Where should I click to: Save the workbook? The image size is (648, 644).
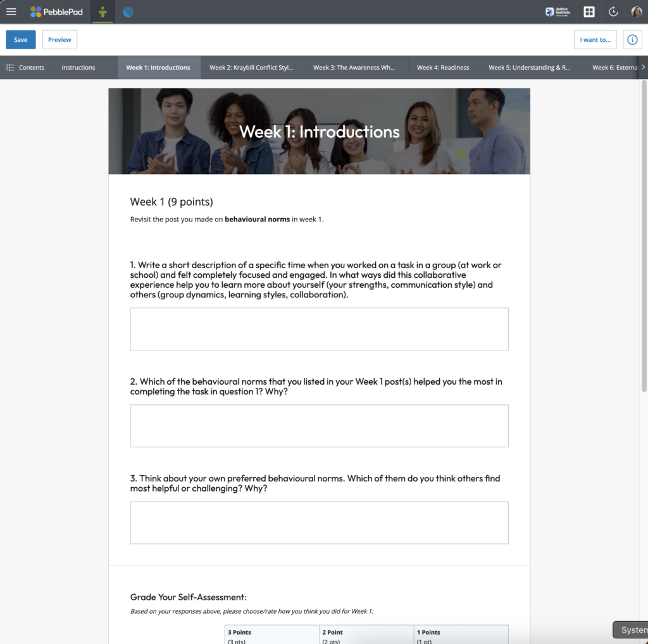[21, 40]
